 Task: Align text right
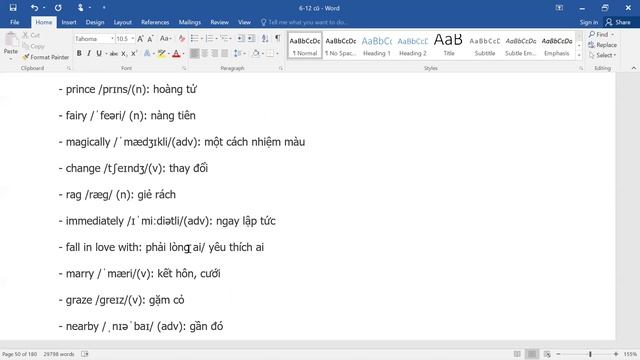tap(215, 53)
